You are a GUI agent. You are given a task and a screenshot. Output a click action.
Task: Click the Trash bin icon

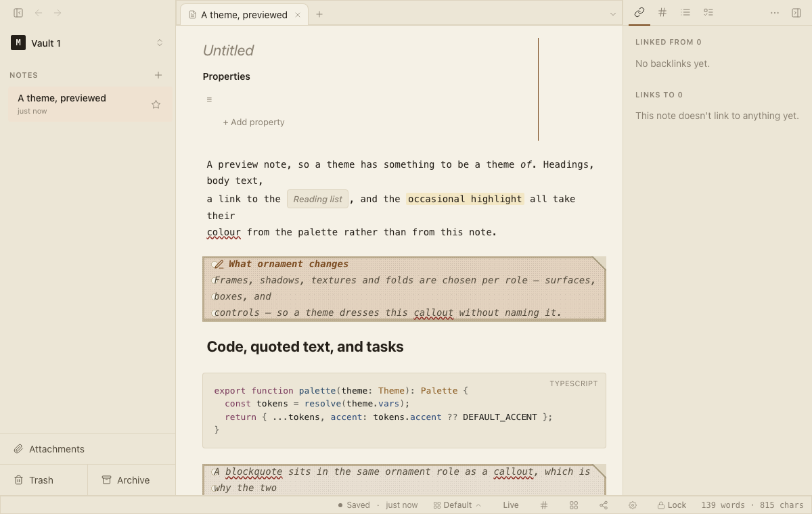click(18, 480)
